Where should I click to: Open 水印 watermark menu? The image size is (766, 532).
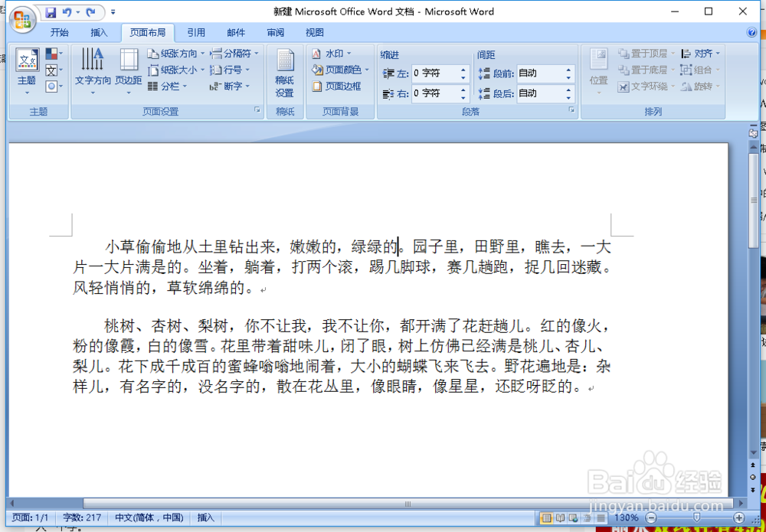332,54
